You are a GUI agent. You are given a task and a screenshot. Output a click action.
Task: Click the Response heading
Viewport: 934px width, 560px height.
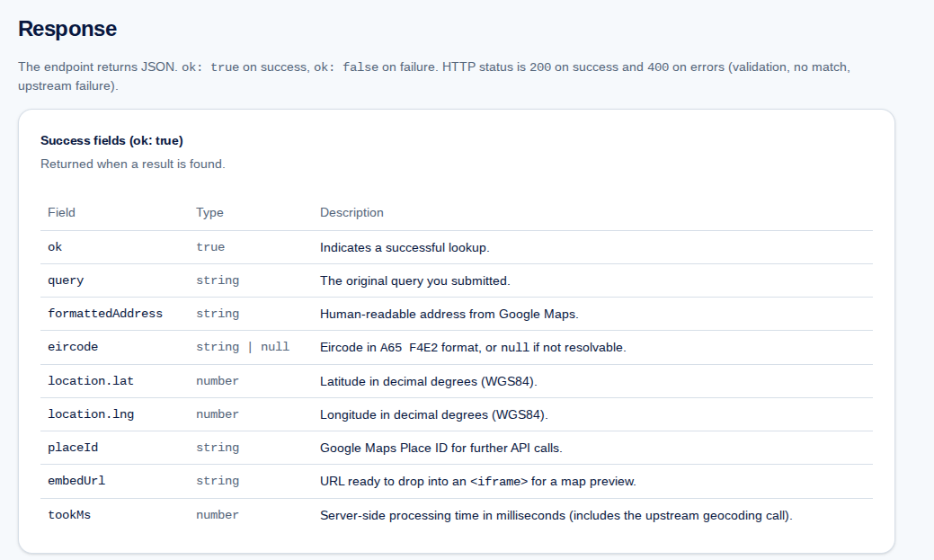click(67, 29)
